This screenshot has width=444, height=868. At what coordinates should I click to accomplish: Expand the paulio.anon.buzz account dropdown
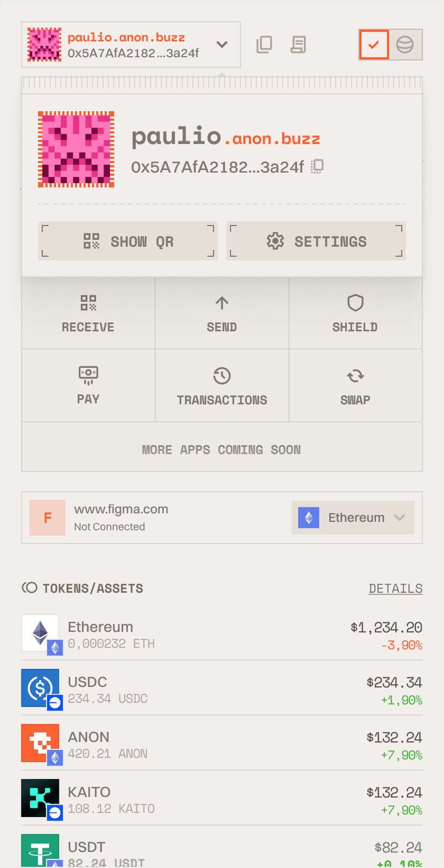tap(222, 45)
